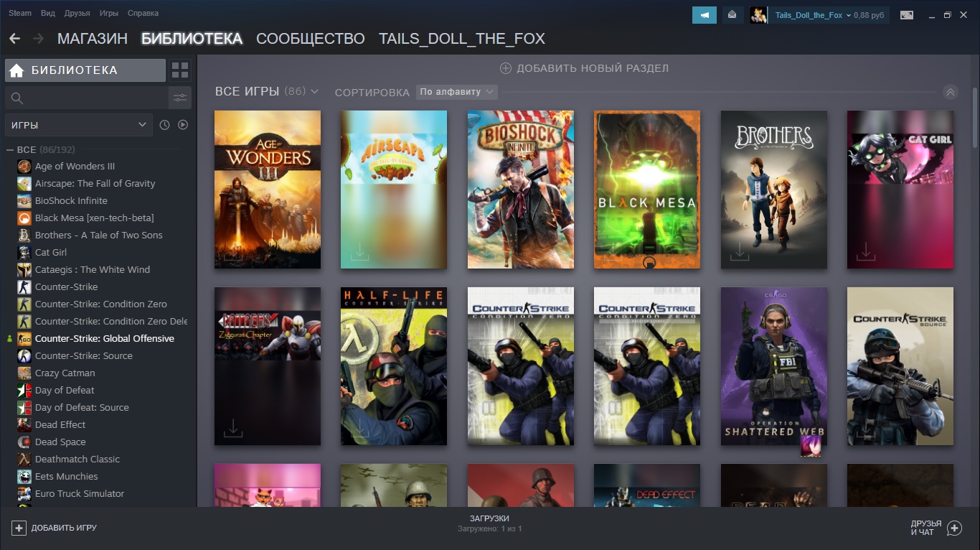Click the Dead Space sidebar icon

[x=24, y=442]
